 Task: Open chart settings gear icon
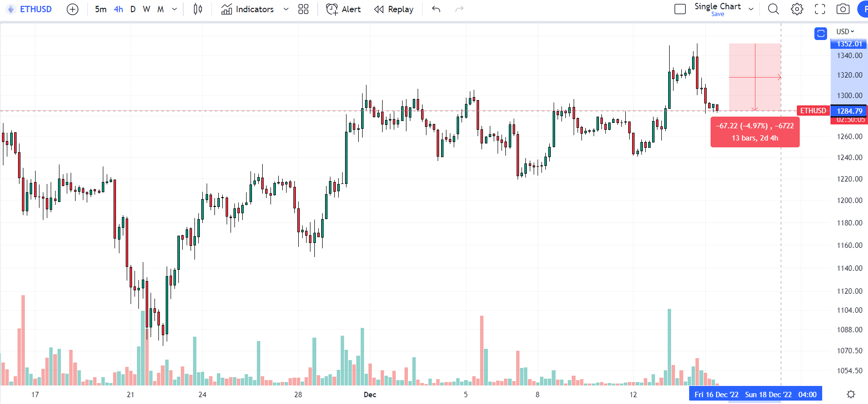(x=797, y=9)
